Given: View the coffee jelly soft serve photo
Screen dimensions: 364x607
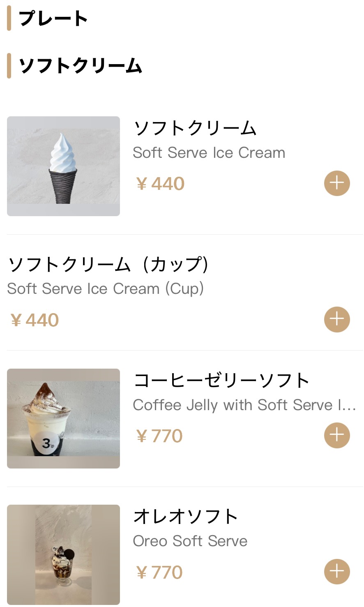Looking at the screenshot, I should (x=63, y=418).
